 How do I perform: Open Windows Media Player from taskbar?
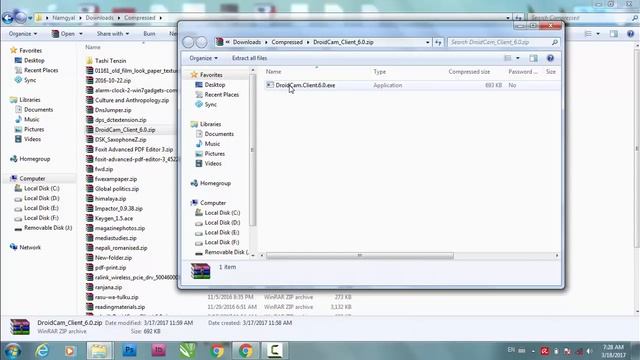coord(70,351)
